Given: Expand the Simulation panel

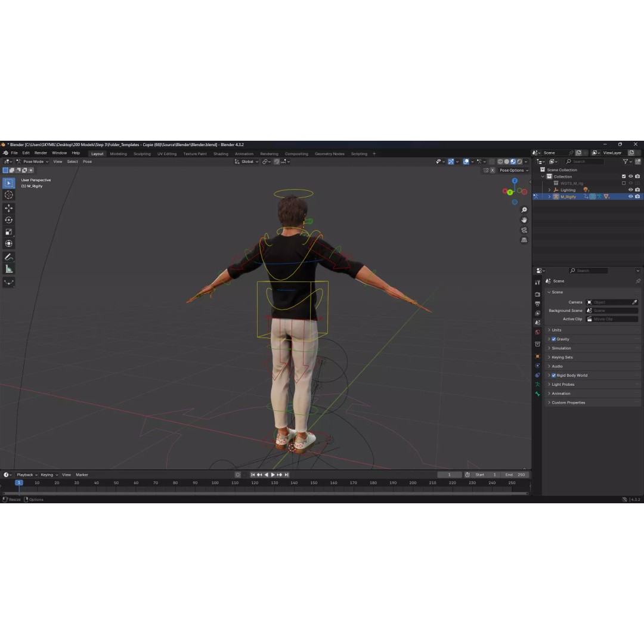Looking at the screenshot, I should 593,348.
